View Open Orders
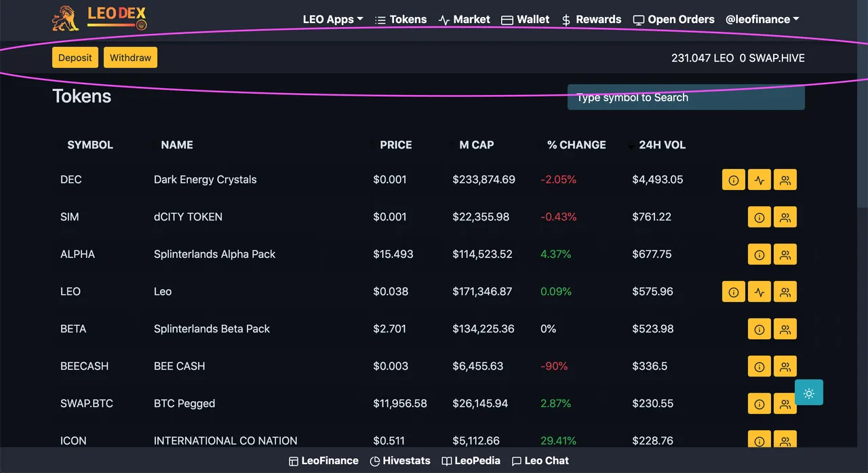Viewport: 868px width, 473px height. pyautogui.click(x=673, y=20)
